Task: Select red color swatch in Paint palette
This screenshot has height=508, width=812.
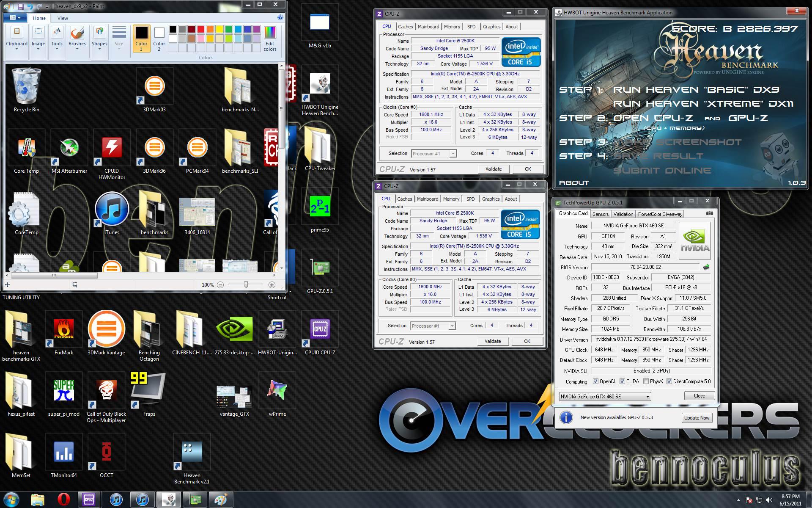Action: (x=201, y=29)
